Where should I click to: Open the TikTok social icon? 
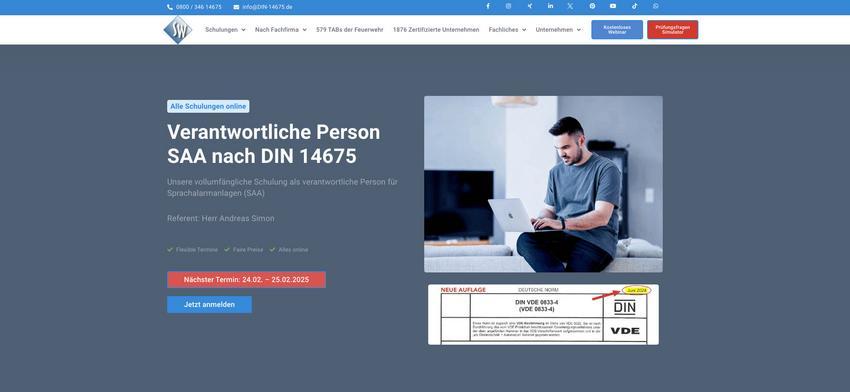point(634,7)
